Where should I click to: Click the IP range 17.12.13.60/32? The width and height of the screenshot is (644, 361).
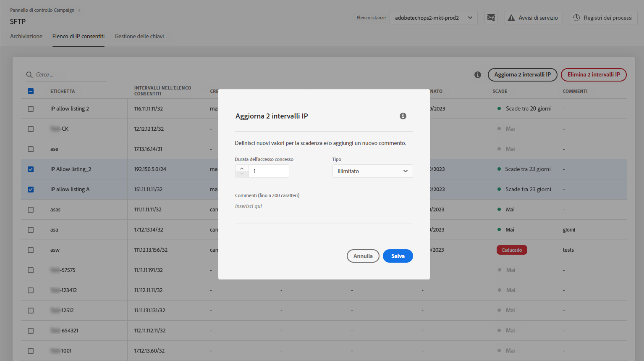click(x=149, y=351)
